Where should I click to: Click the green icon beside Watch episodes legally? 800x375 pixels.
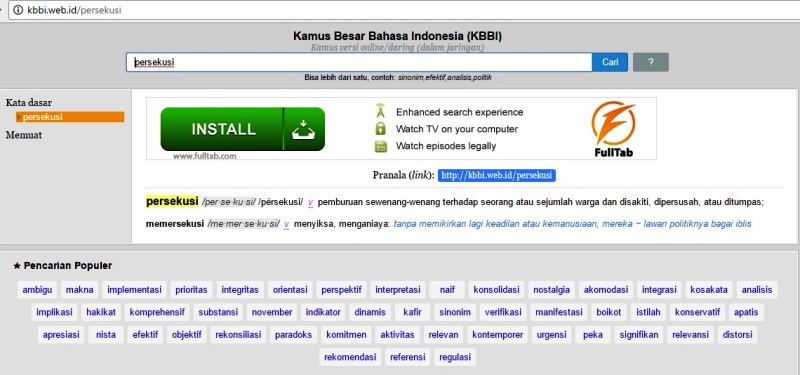pos(380,146)
